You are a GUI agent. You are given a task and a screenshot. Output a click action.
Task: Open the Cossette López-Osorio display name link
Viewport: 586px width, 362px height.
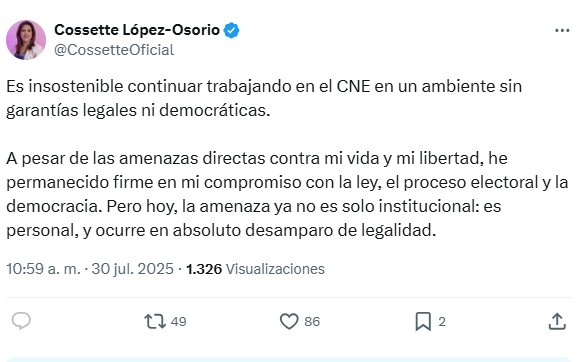[137, 30]
